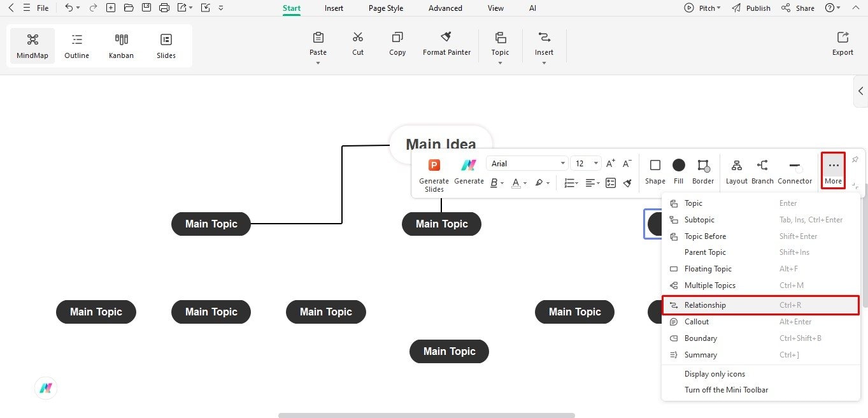Print the document using the printer icon
This screenshot has width=868, height=418.
164,8
